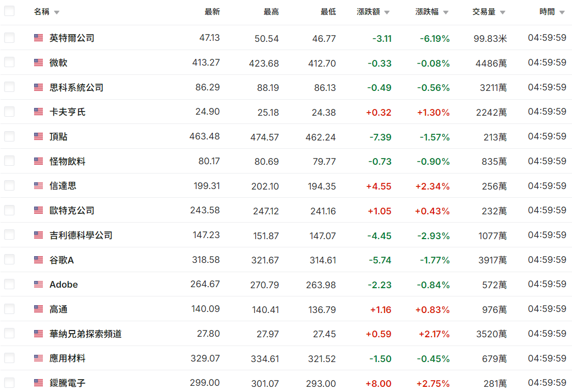Click the flag icon next to 高通
Screen dimensions: 572x392
click(x=38, y=309)
